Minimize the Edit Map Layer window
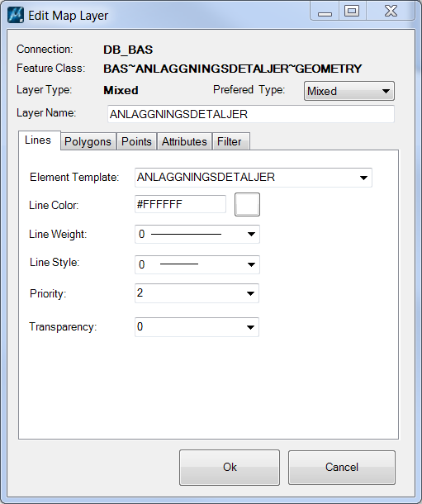Screen dimensions: 422x504 [x=325, y=12]
